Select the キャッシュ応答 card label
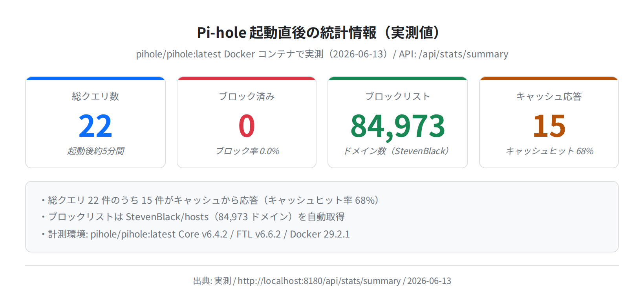Screen dimensions: 644x302 (549, 96)
